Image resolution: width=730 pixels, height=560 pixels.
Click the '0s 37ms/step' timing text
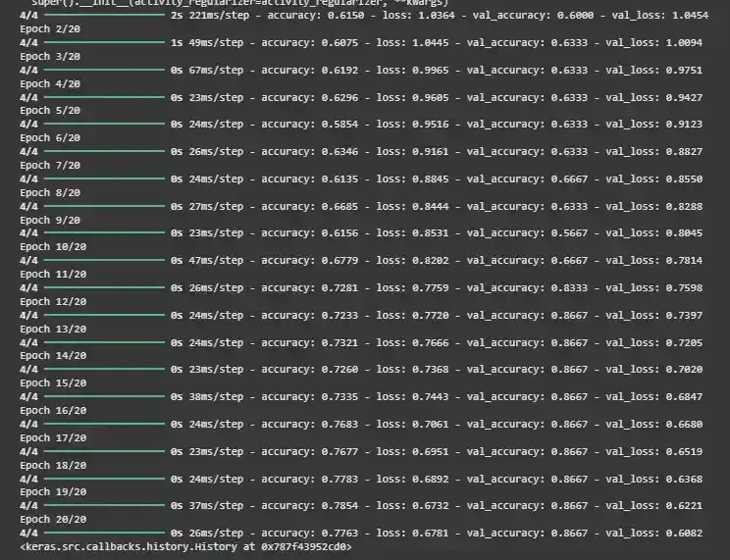pyautogui.click(x=207, y=505)
